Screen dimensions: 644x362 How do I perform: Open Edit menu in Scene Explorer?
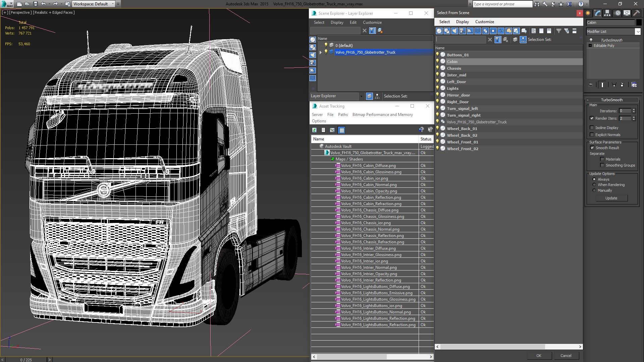(x=353, y=22)
